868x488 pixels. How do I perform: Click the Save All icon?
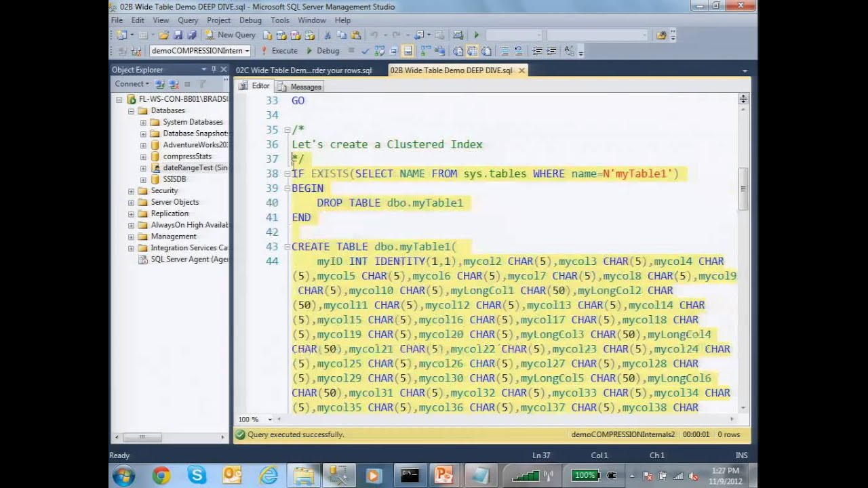tap(192, 35)
